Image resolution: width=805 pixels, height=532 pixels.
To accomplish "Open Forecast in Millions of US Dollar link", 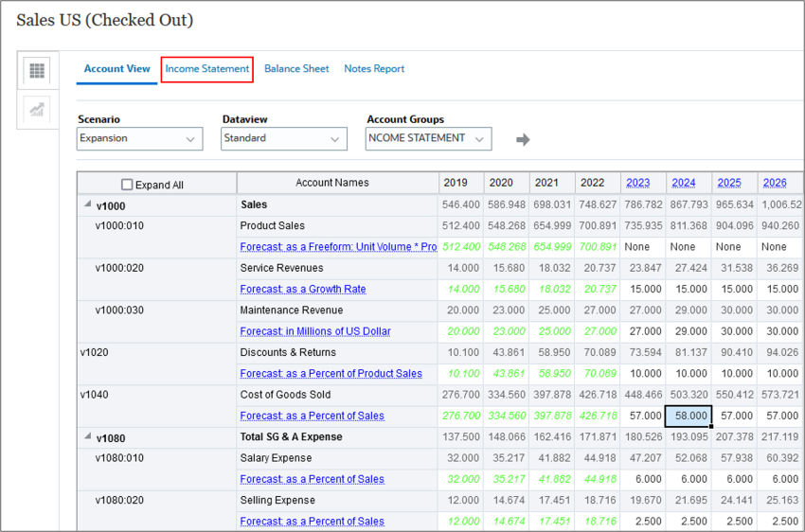I will [315, 331].
